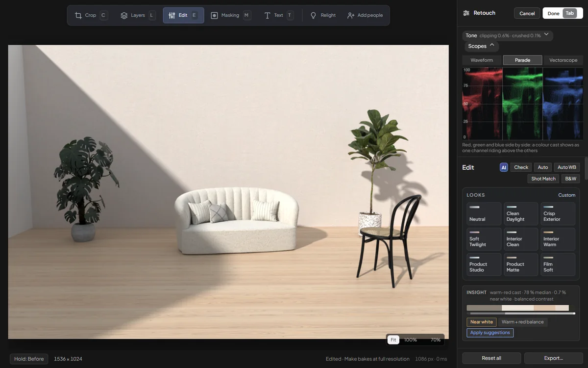Click the Retouch sliders icon
588x368 pixels.
tap(466, 13)
